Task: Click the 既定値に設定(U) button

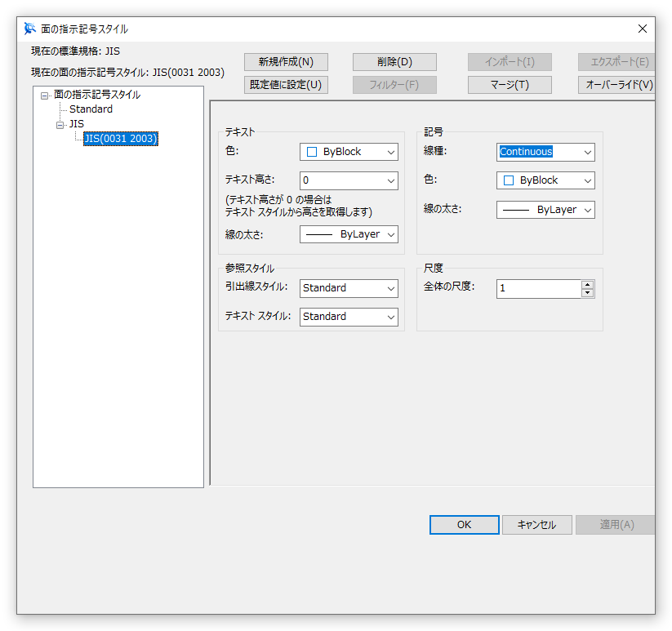Action: pos(285,84)
